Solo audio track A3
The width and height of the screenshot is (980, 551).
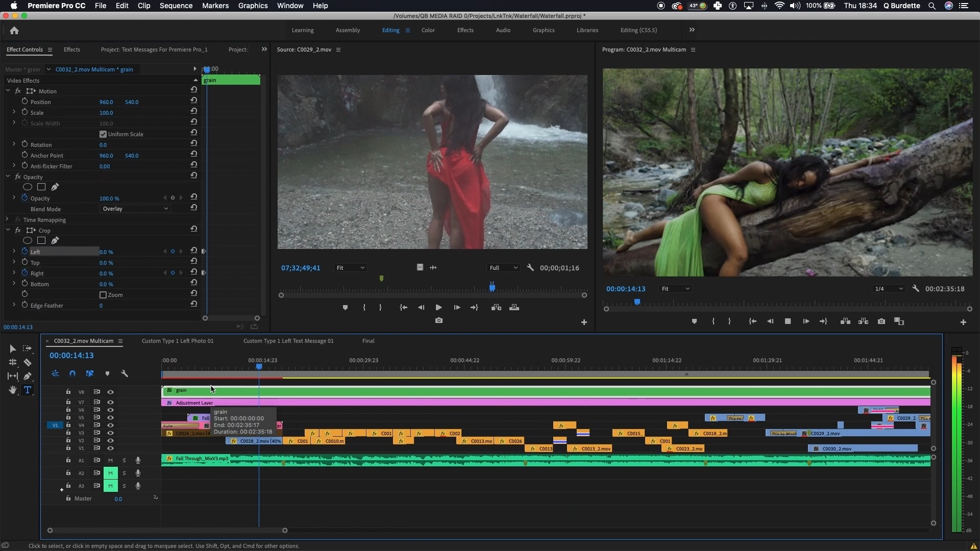tap(124, 486)
